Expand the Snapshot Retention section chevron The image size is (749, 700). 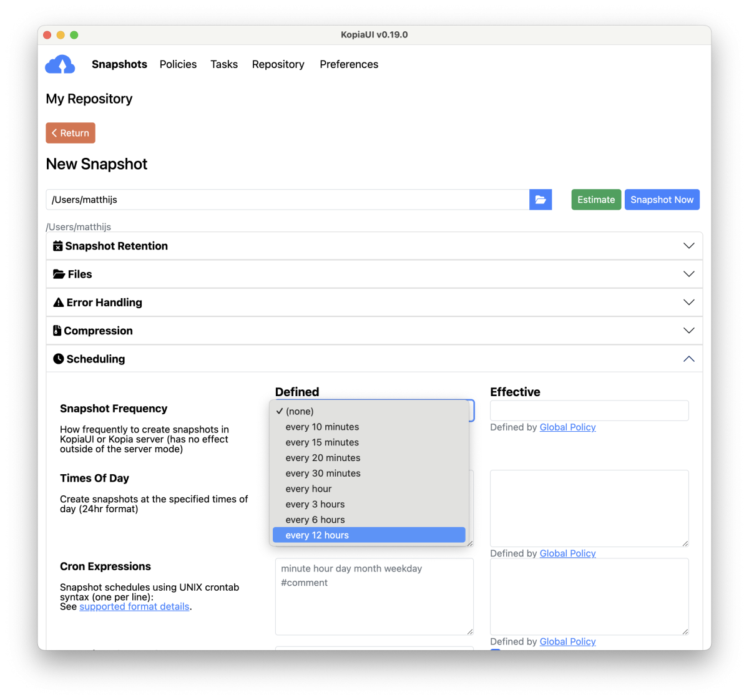tap(688, 246)
